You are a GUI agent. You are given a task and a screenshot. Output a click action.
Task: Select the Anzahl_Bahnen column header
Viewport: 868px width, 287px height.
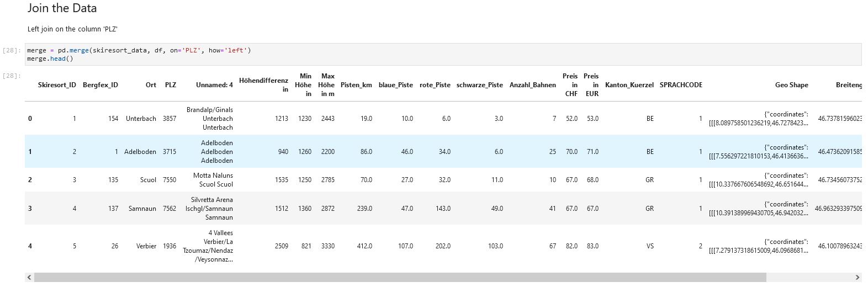tap(532, 85)
